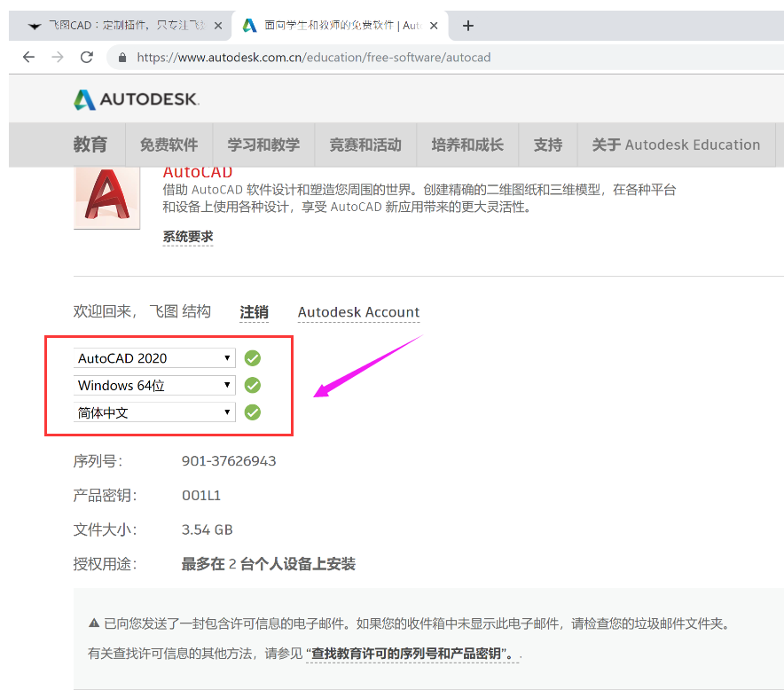This screenshot has width=784, height=690.
Task: Click the green checkmark beside 简体中文
Action: [x=253, y=412]
